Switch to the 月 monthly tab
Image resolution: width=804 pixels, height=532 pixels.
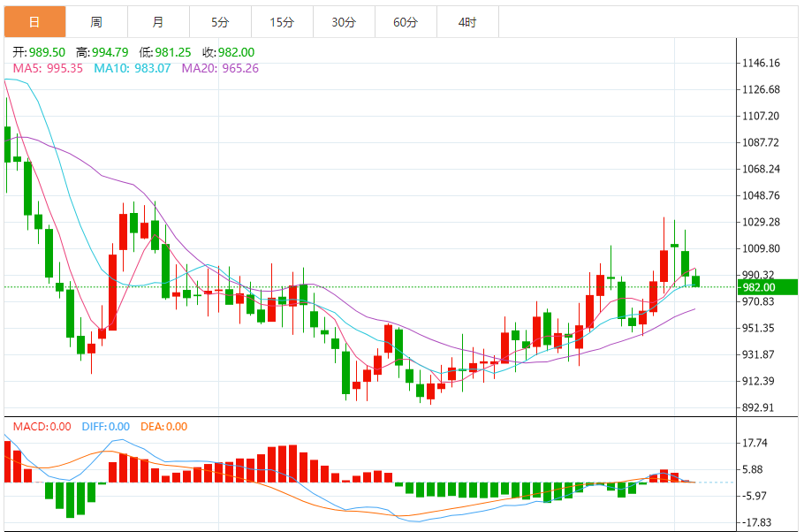158,22
